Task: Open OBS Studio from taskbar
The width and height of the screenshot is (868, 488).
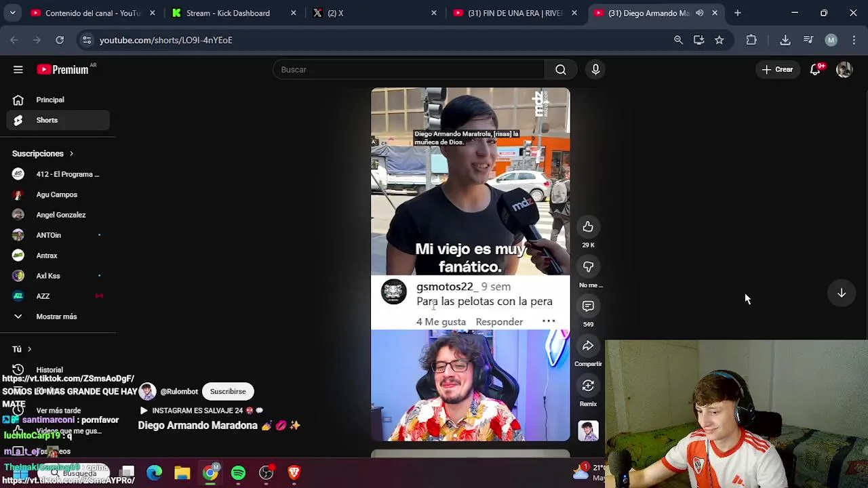Action: pyautogui.click(x=266, y=472)
